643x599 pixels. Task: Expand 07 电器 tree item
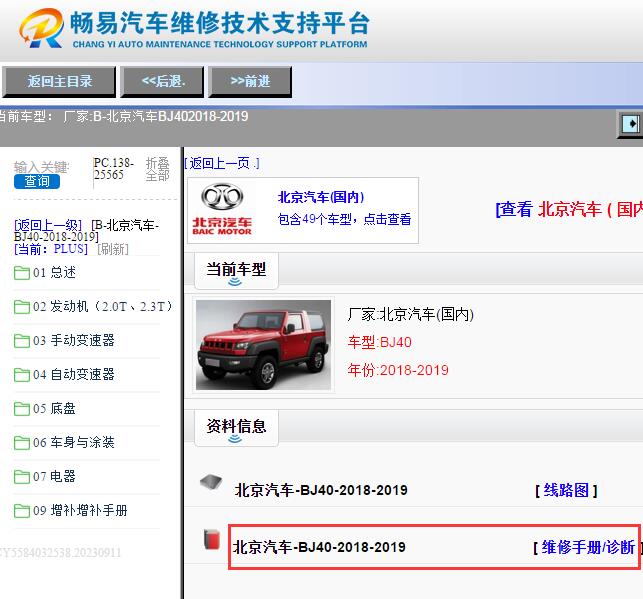point(55,477)
